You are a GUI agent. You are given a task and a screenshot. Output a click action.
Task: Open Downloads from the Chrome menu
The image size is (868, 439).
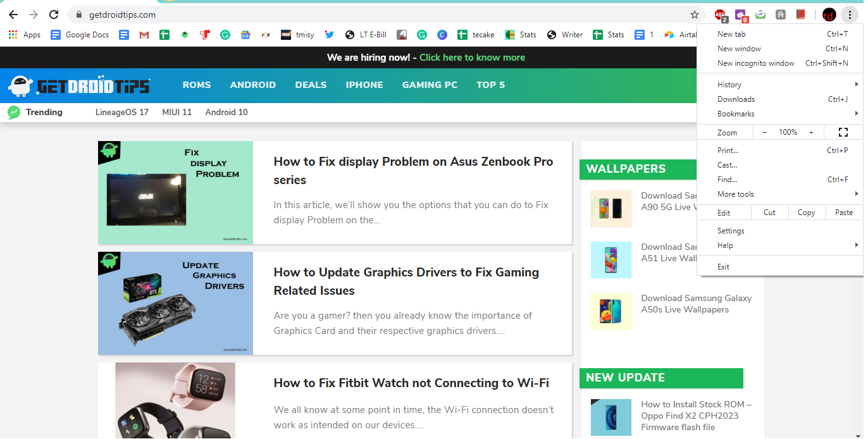(780, 99)
